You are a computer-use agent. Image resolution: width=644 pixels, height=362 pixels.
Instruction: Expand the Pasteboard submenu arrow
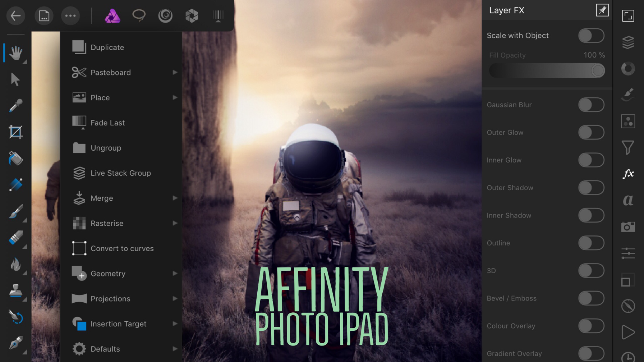pos(175,73)
